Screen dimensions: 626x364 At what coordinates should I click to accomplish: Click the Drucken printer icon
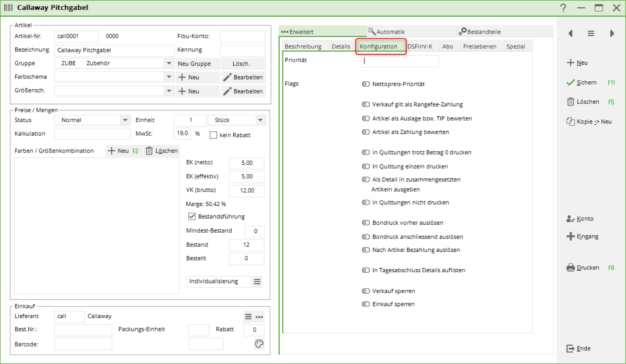570,268
